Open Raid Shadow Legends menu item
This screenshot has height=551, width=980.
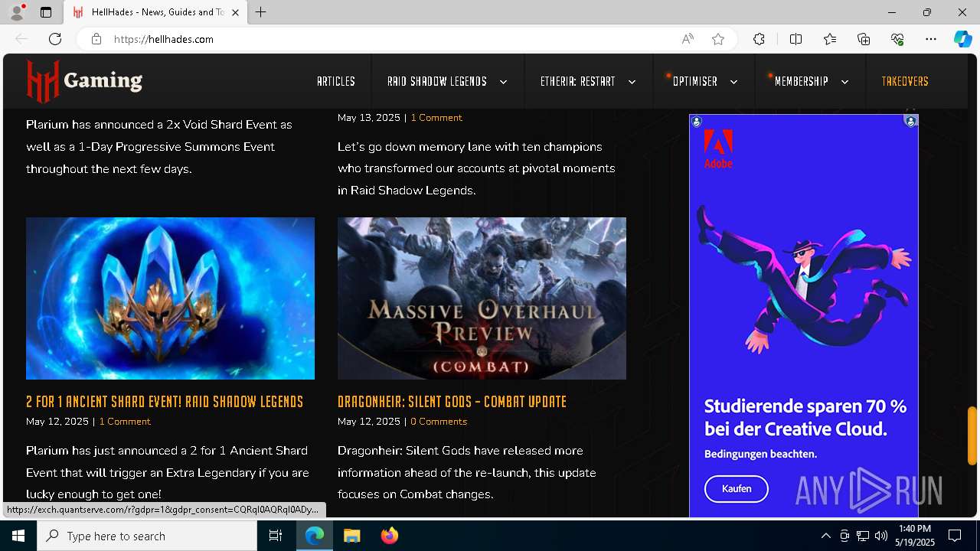(437, 81)
